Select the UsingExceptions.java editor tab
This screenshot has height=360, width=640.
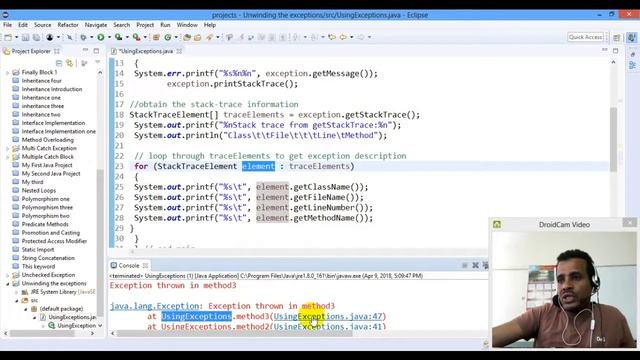point(146,51)
